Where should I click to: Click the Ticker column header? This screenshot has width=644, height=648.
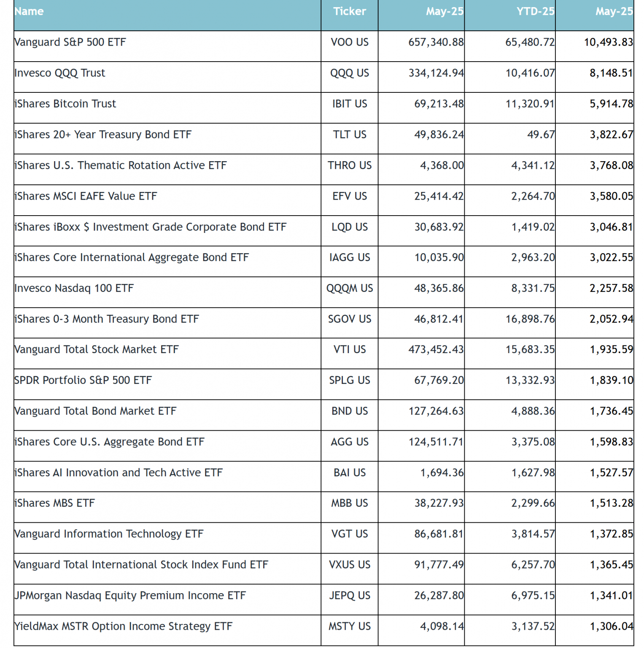click(349, 11)
